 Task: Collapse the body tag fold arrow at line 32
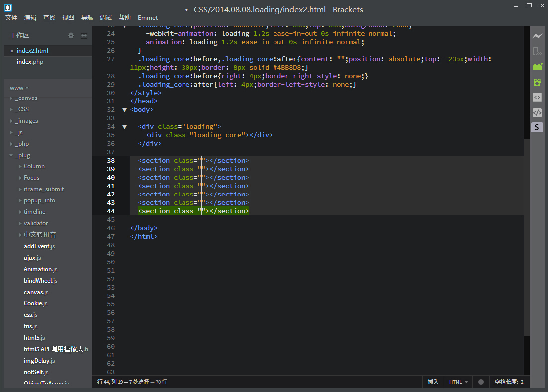(x=124, y=110)
